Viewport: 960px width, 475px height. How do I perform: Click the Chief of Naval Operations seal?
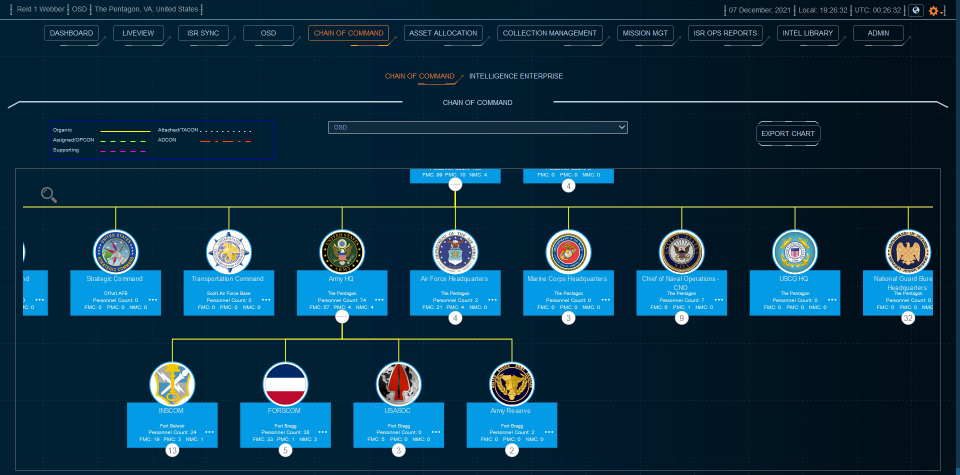pos(681,252)
